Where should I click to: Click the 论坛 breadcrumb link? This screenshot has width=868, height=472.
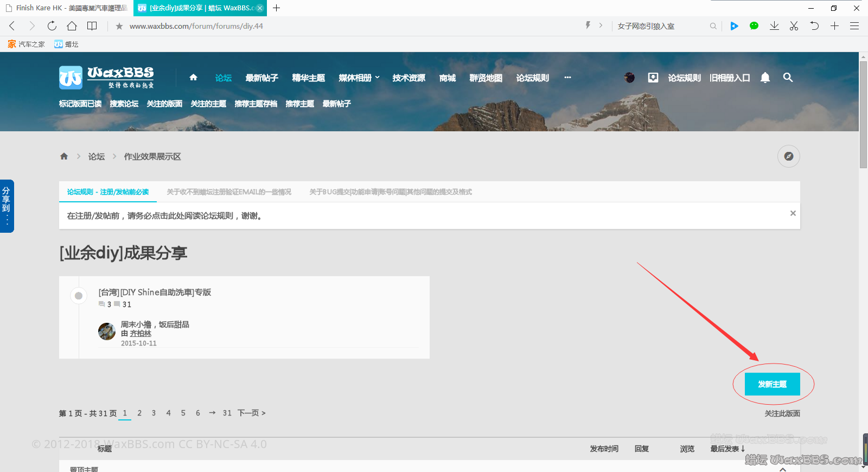97,156
